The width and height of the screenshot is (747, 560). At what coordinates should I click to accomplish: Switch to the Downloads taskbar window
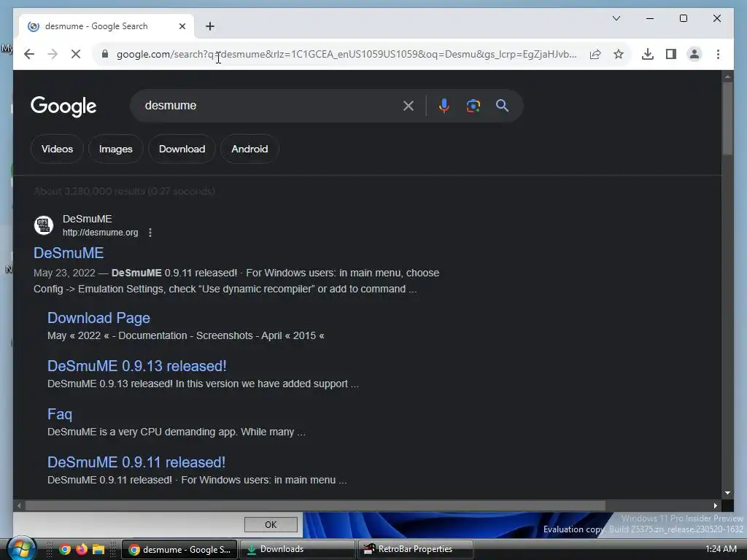coord(297,550)
